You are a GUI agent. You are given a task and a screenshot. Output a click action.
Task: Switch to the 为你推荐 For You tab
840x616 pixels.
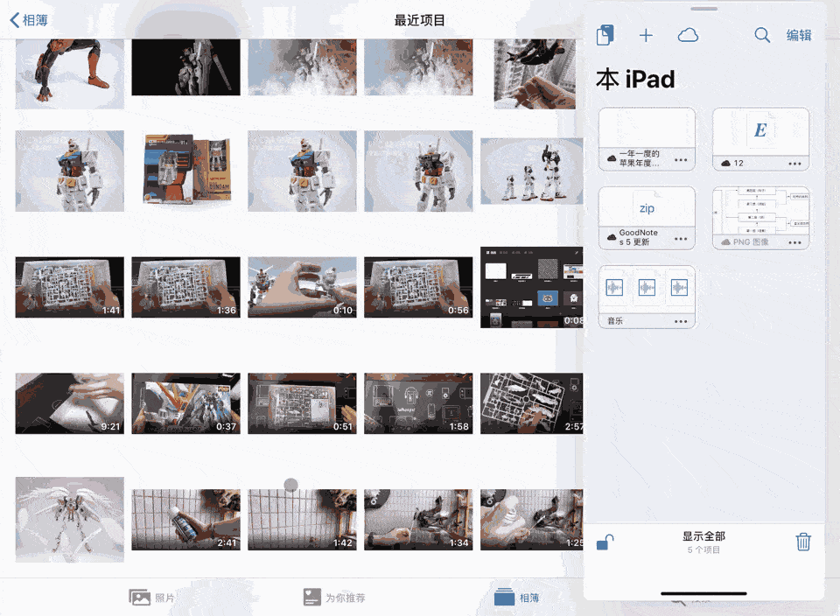pyautogui.click(x=334, y=598)
